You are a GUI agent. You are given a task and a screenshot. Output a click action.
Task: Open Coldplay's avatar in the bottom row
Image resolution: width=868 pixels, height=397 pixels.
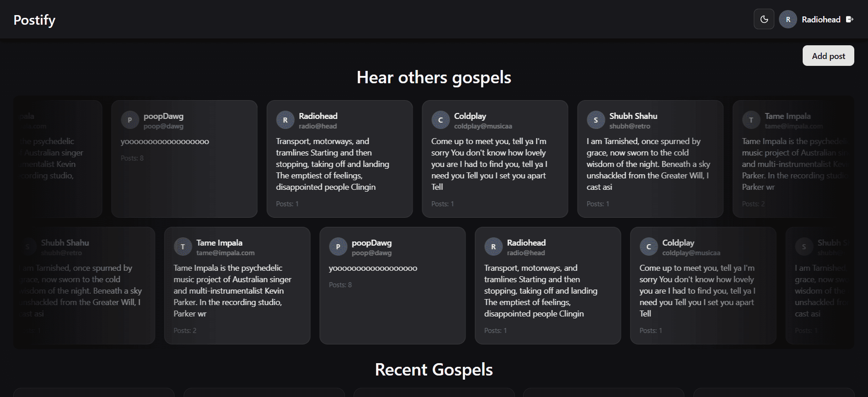(x=649, y=247)
